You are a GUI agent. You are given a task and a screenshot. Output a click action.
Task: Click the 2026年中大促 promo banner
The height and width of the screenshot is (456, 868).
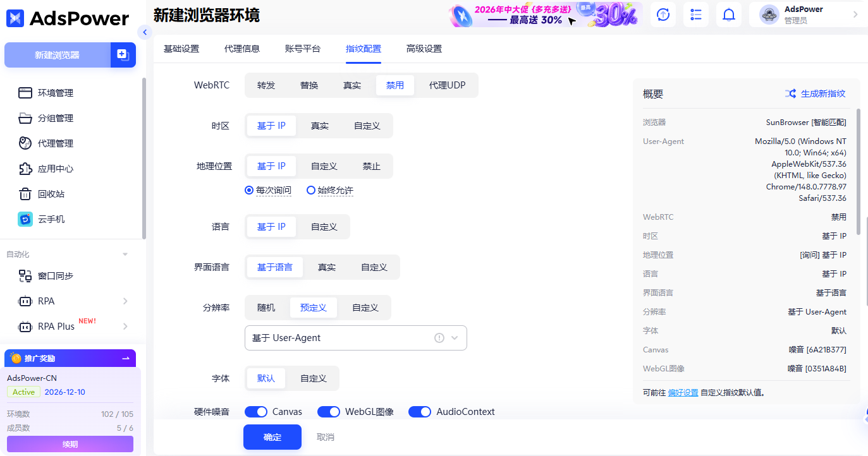click(x=546, y=15)
